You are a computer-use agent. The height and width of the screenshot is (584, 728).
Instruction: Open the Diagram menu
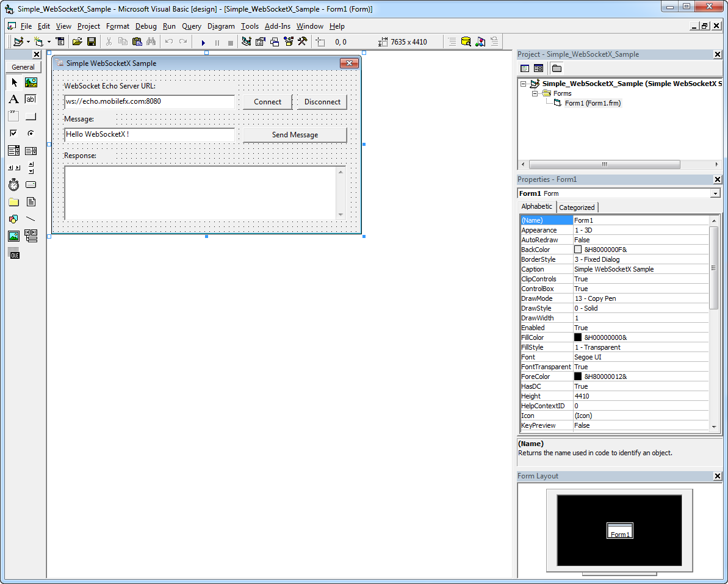click(x=221, y=26)
